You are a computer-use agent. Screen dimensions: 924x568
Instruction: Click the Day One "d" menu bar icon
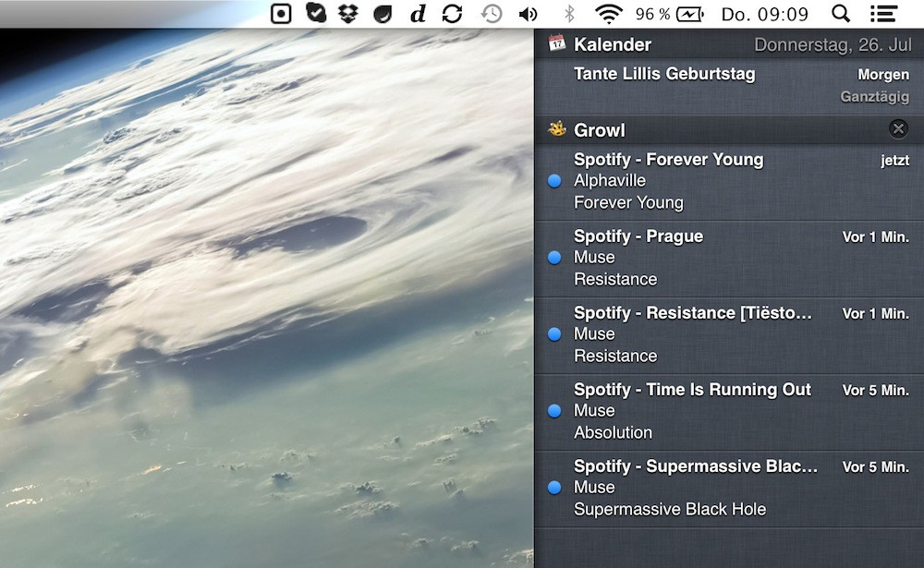[x=417, y=14]
